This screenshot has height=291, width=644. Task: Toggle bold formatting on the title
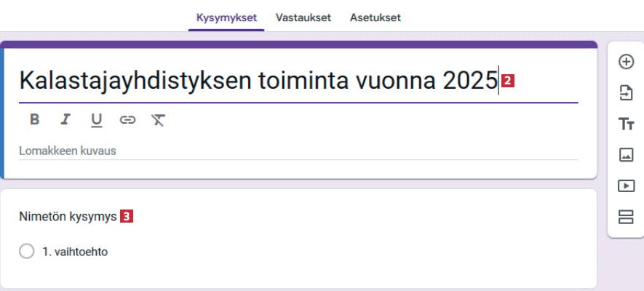tap(34, 119)
